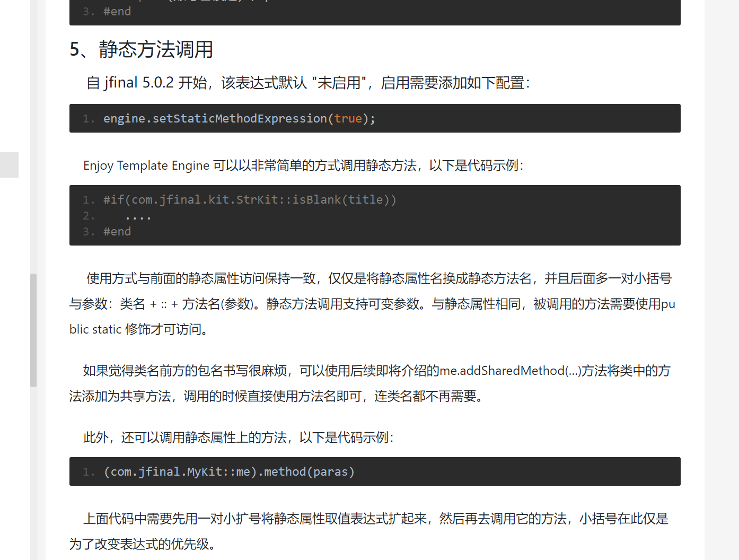Image resolution: width=739 pixels, height=560 pixels.
Task: Click the partially visible "#end" at page top
Action: [x=117, y=12]
